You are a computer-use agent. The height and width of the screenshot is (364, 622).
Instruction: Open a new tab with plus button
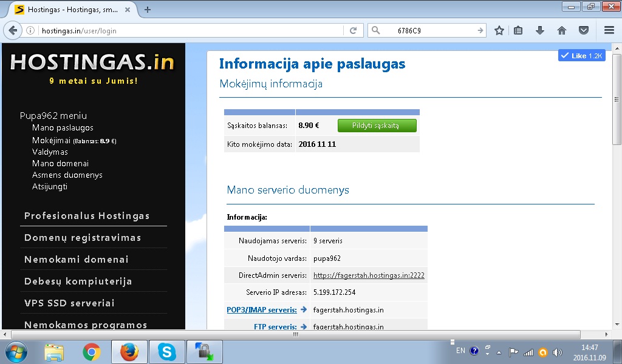[148, 10]
